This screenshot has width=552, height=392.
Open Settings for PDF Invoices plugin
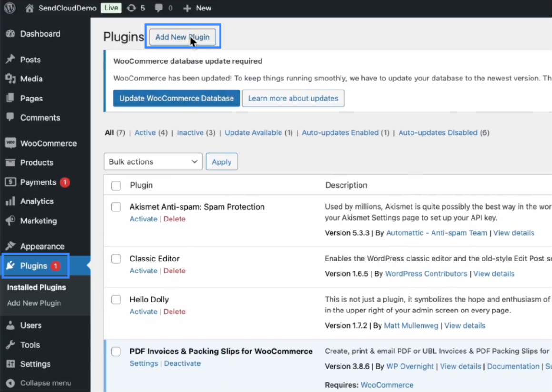[144, 363]
